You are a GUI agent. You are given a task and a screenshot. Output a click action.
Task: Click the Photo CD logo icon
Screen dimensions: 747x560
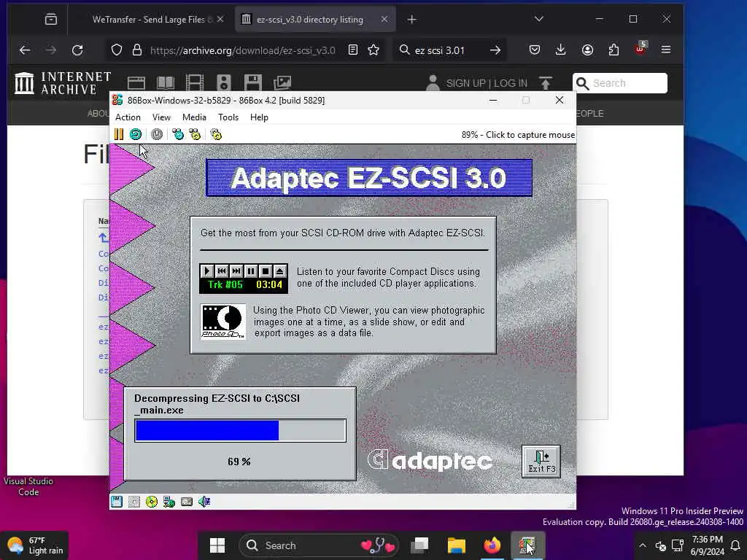(x=223, y=322)
